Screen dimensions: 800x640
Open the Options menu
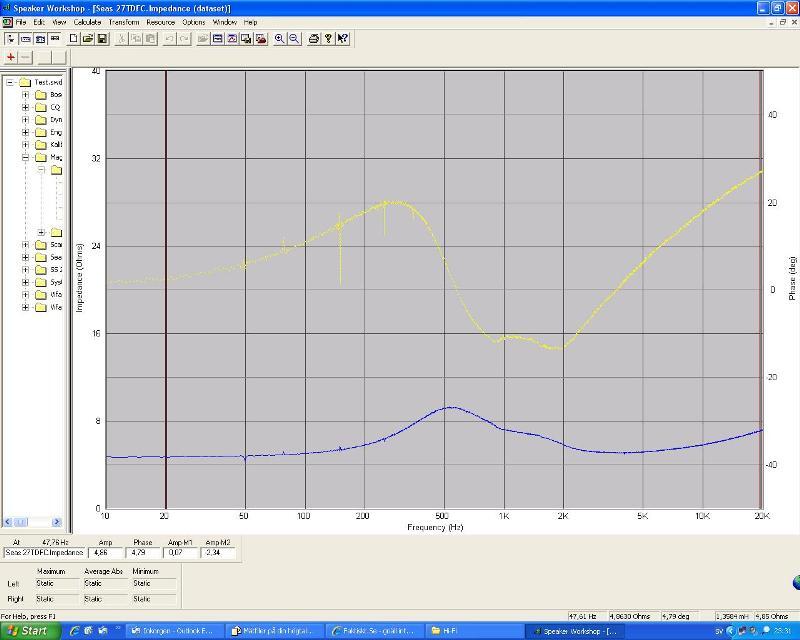point(194,22)
